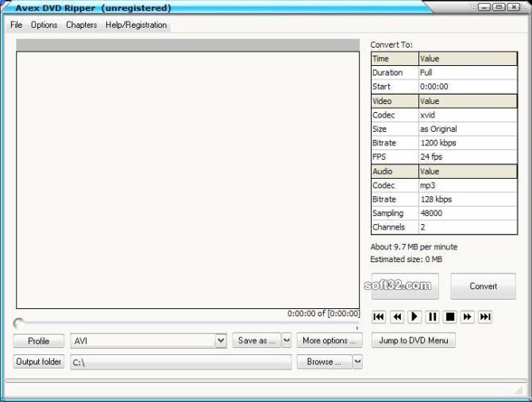Click the More options button
This screenshot has width=532, height=402.
[330, 340]
